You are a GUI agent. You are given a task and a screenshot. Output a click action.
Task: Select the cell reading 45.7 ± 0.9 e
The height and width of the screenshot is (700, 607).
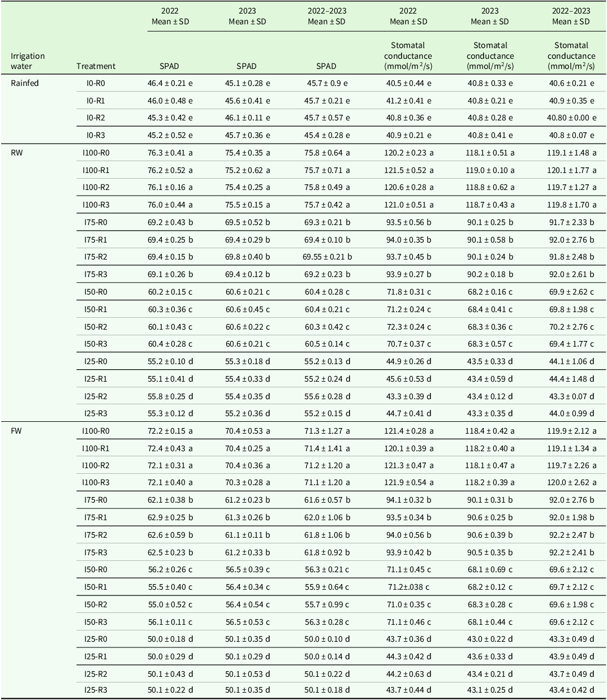pyautogui.click(x=327, y=83)
